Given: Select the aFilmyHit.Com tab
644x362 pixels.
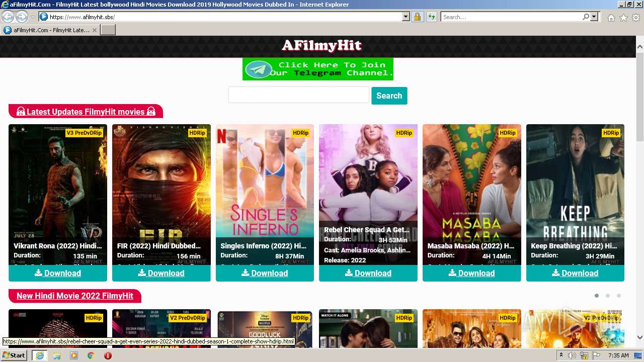Looking at the screenshot, I should coord(50,30).
